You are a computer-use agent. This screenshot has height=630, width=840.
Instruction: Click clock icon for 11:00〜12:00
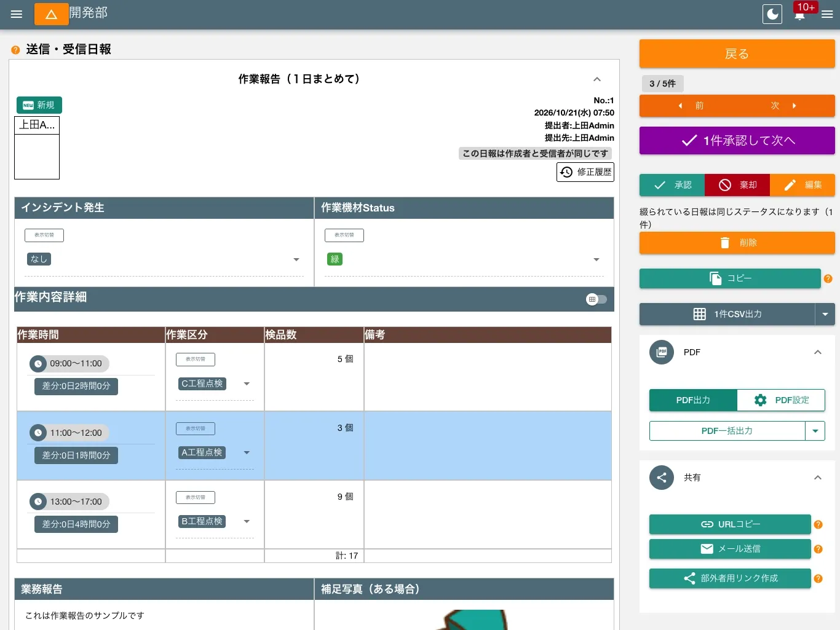38,433
